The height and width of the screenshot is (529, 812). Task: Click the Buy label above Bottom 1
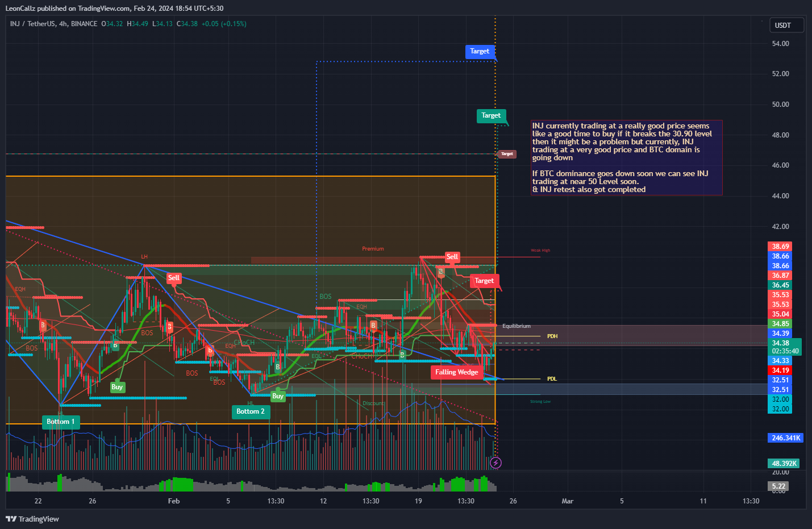[117, 387]
